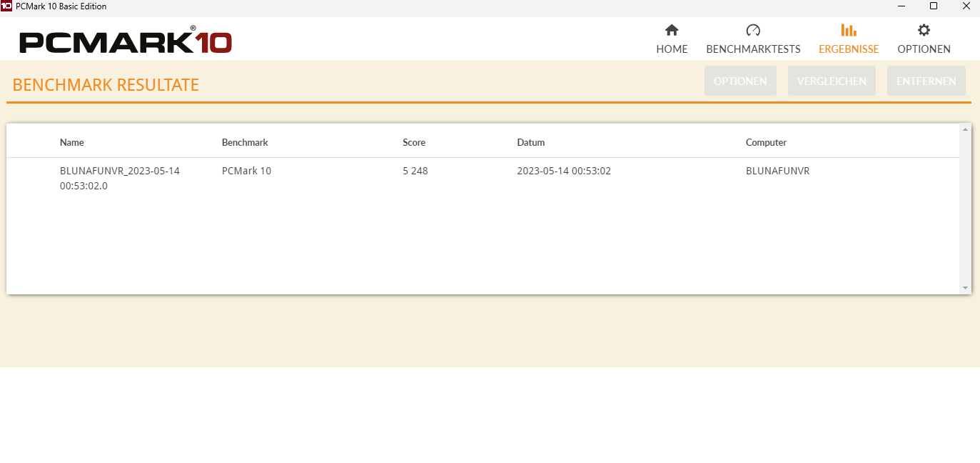Select the ERGEBNISSE tab label
The height and width of the screenshot is (463, 980).
click(x=849, y=49)
